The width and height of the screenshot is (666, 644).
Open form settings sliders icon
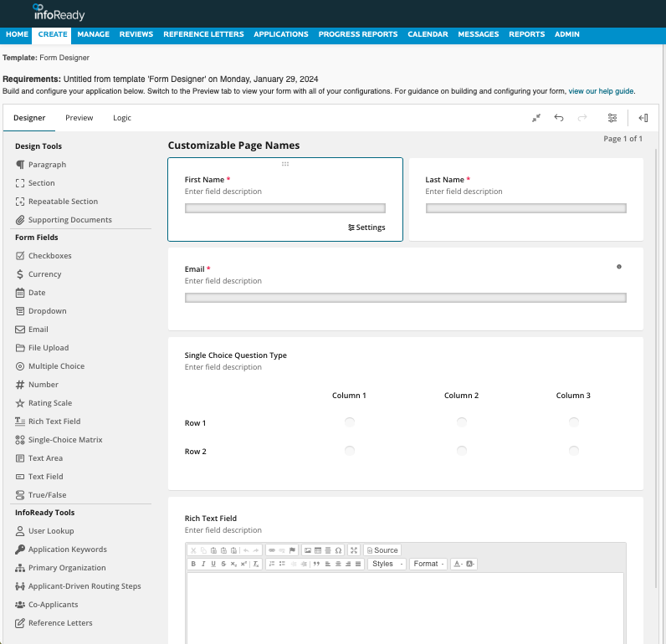pyautogui.click(x=612, y=118)
